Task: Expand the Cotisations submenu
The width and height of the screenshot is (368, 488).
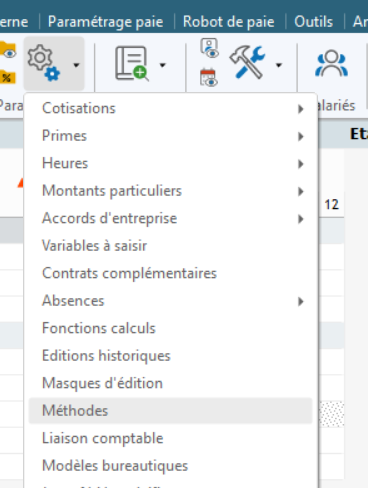Action: (x=170, y=108)
